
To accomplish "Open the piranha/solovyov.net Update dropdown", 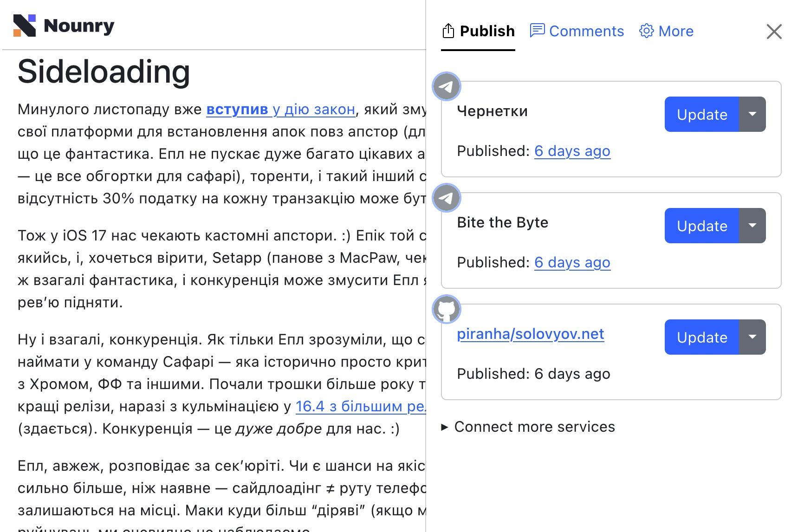I will click(752, 337).
